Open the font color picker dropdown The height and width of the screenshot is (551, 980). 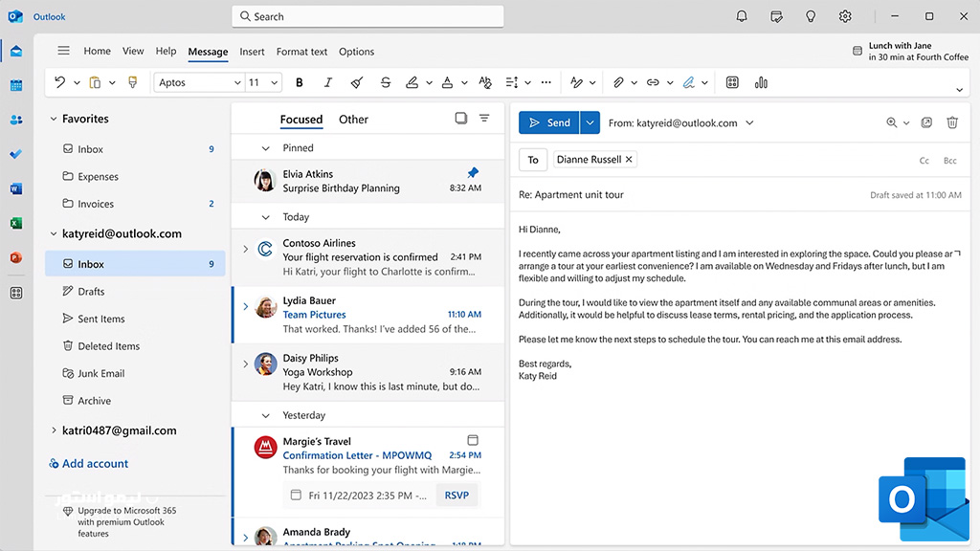(464, 82)
